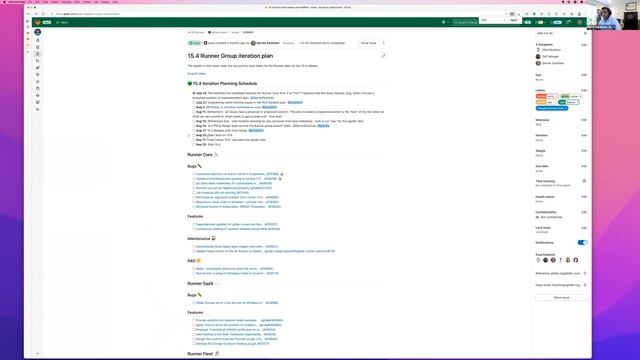Open user avatar dropdown in navbar
The width and height of the screenshot is (640, 360).
coord(580,22)
